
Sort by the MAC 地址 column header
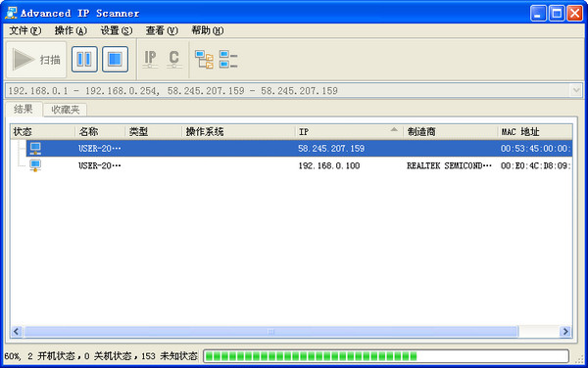(x=535, y=132)
